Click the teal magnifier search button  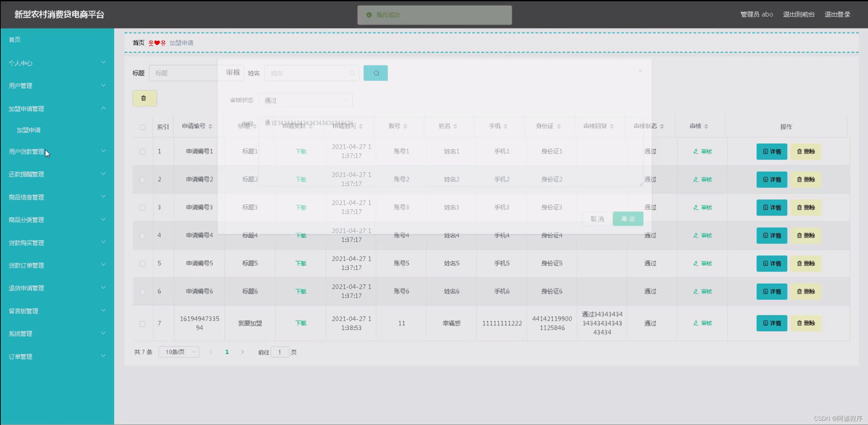pos(375,73)
